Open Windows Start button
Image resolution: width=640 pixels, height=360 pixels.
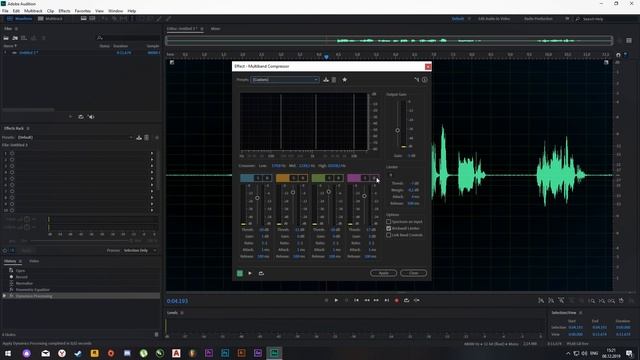(x=8, y=353)
